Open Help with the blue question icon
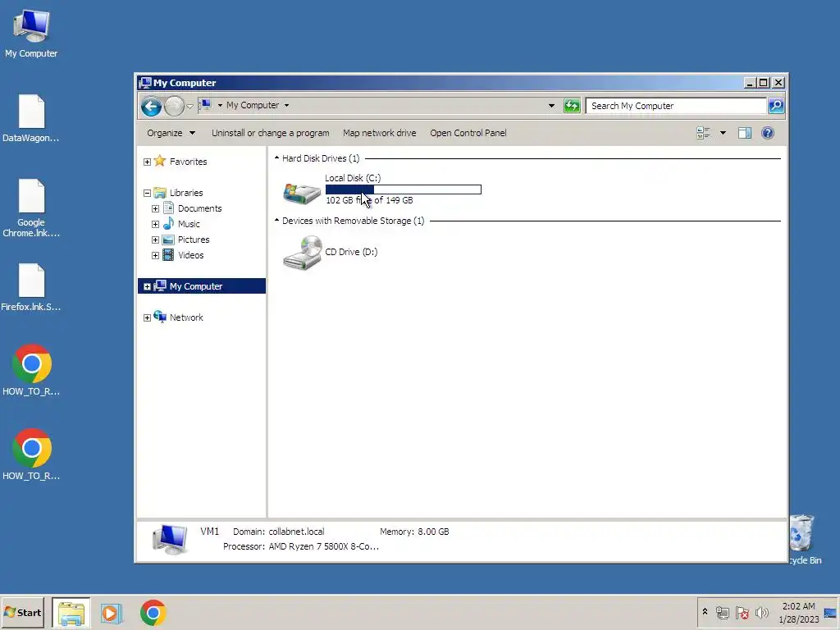Screen dimensions: 840x630 (x=768, y=133)
